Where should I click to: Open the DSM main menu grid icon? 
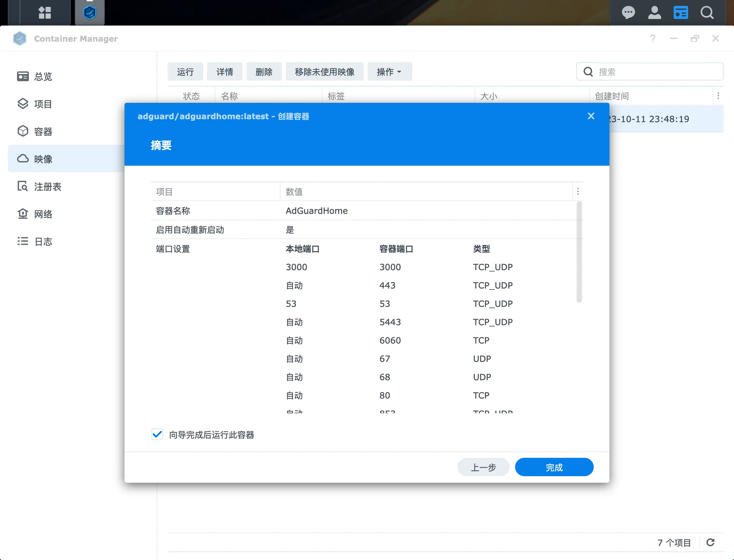click(45, 13)
